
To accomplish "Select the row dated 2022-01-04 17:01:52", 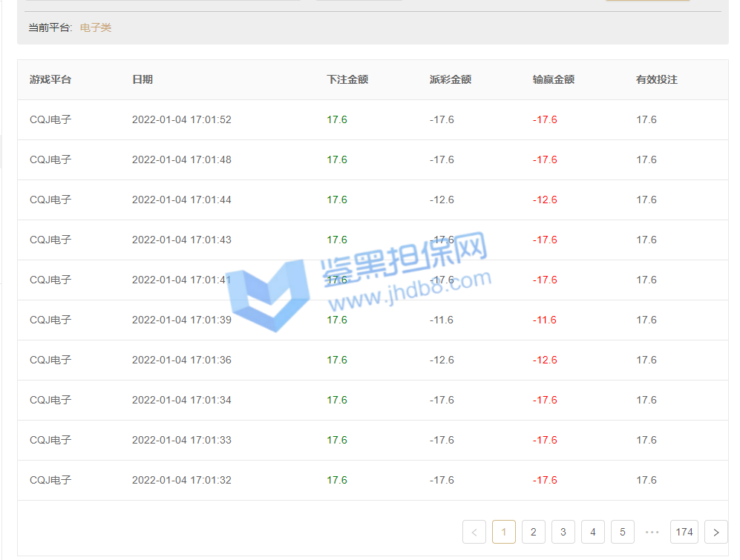I will (x=182, y=119).
